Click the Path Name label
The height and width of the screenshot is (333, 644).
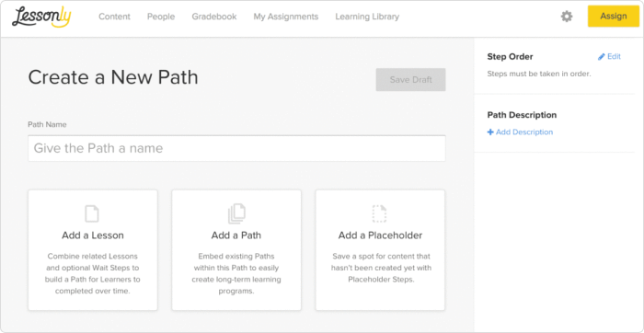(x=47, y=124)
